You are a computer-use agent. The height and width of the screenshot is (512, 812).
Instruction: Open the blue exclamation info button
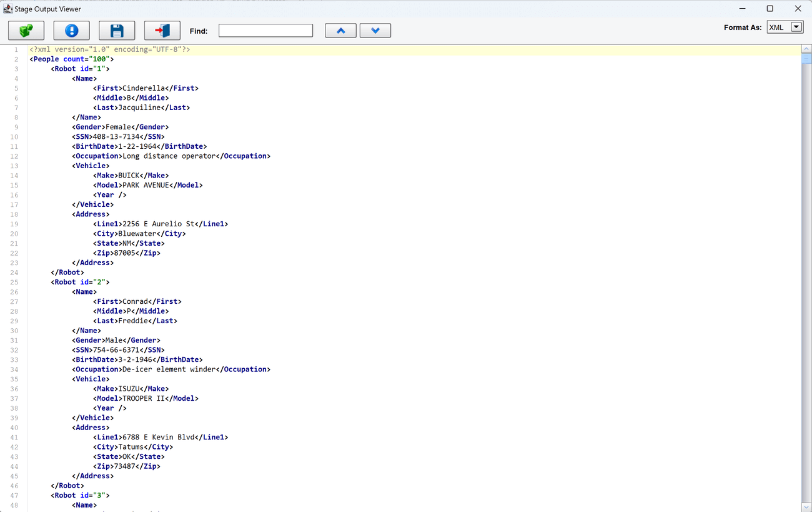[71, 31]
